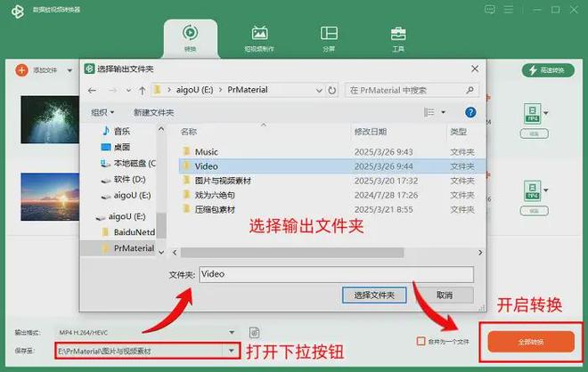The height and width of the screenshot is (372, 588).
Task: Click the orange 全部转换 button
Action: point(531,342)
